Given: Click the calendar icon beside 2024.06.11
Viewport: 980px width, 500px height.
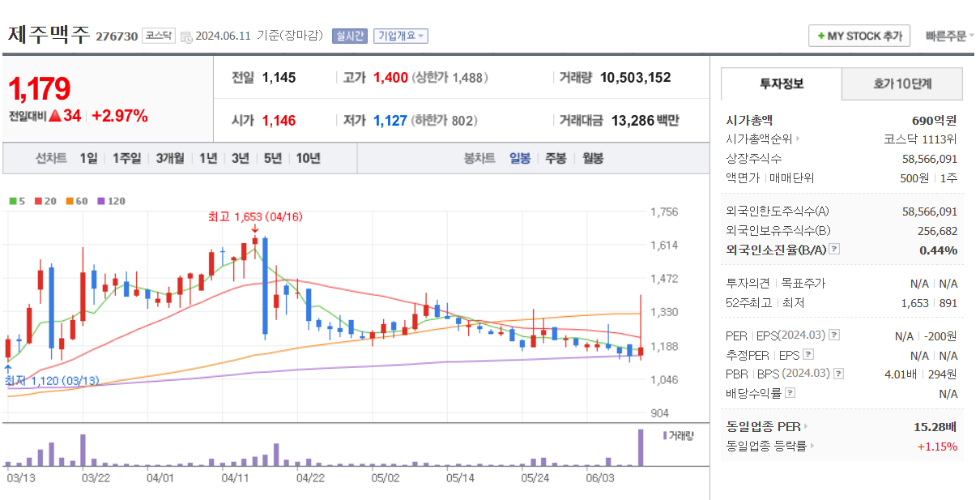Looking at the screenshot, I should 186,36.
